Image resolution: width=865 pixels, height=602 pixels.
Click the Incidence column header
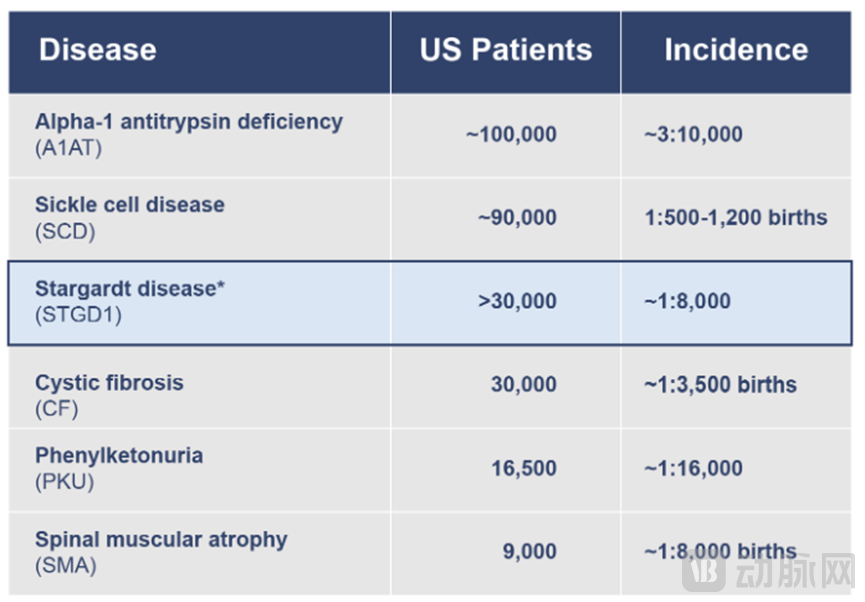(736, 50)
